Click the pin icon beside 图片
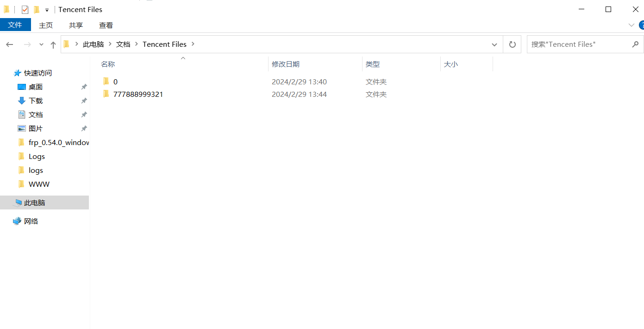Screen dimensions: 644x329 [x=84, y=128]
